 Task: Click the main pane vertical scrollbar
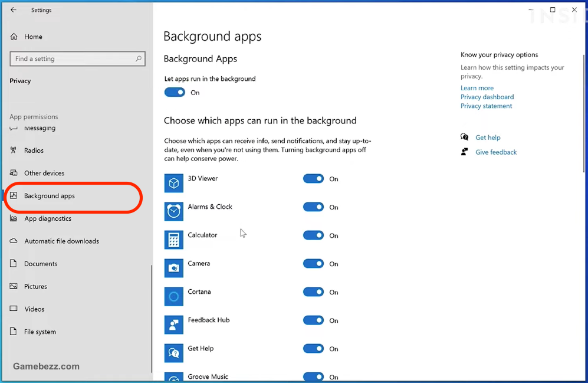click(x=583, y=113)
